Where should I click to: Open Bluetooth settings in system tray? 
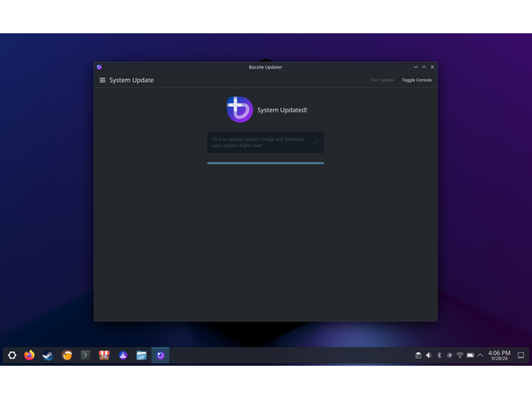(x=439, y=355)
